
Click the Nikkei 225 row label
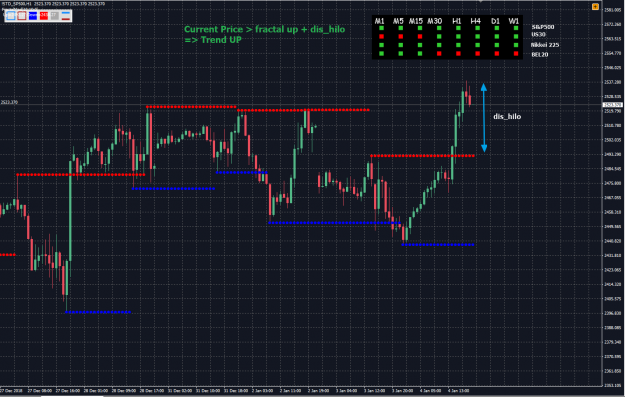pyautogui.click(x=545, y=45)
